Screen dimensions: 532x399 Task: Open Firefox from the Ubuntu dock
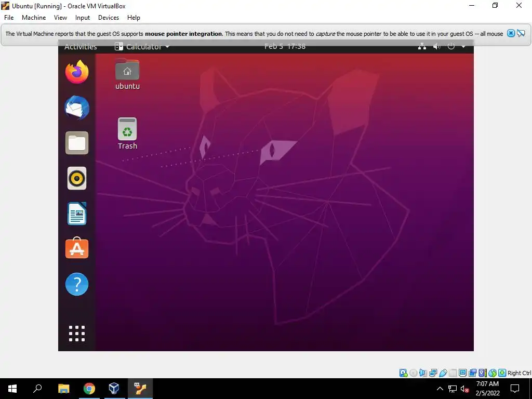(77, 72)
